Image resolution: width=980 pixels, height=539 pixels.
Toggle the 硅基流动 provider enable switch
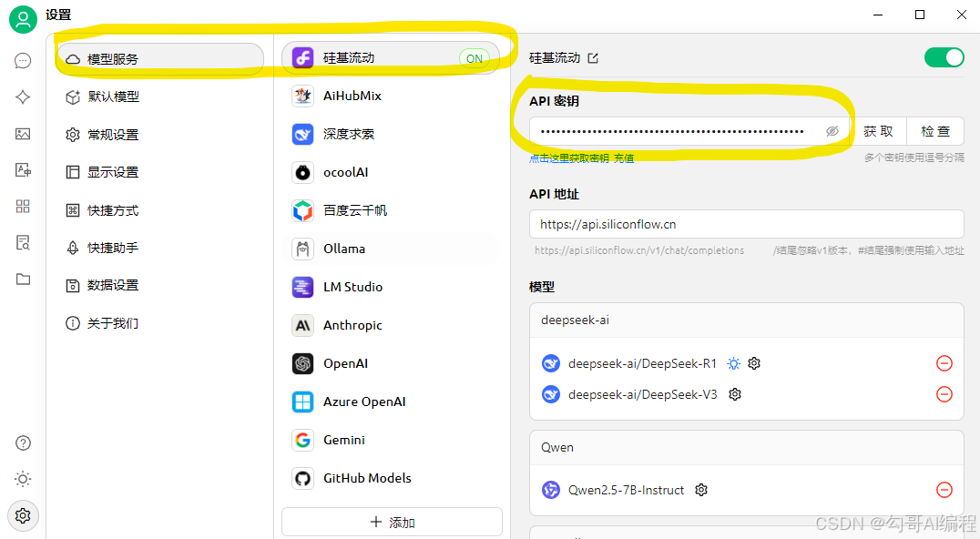click(x=944, y=57)
